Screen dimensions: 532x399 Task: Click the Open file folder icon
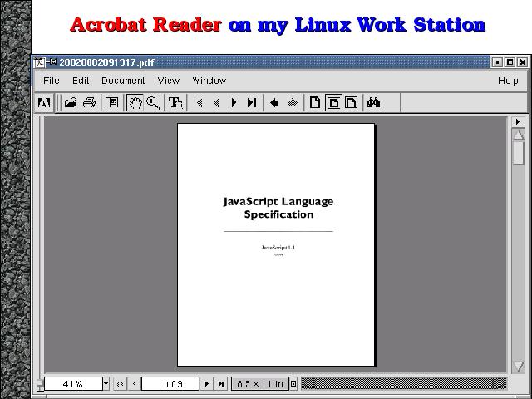71,103
